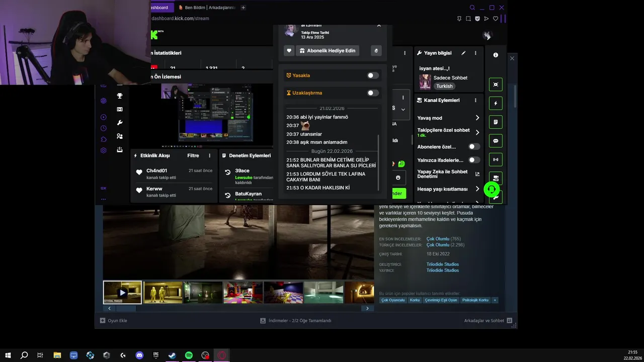Click the thumbnail strip left arrow in Steam
644x362 pixels.
(x=110, y=308)
